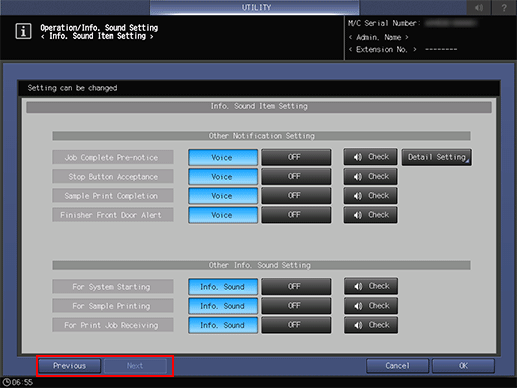Click the For Print Job Receiving label
The image size is (517, 388).
pyautogui.click(x=113, y=325)
